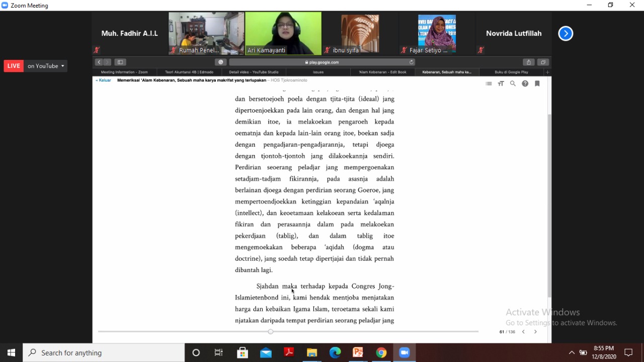
Task: Click the Safari share icon
Action: (528, 62)
